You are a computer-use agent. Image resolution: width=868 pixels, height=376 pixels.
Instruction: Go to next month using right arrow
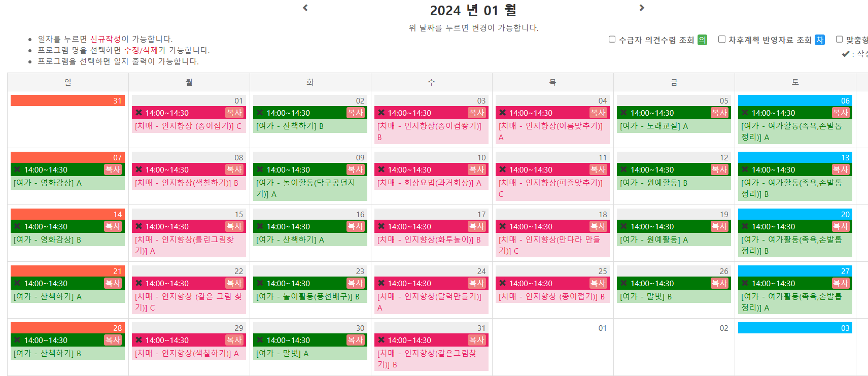pos(642,8)
